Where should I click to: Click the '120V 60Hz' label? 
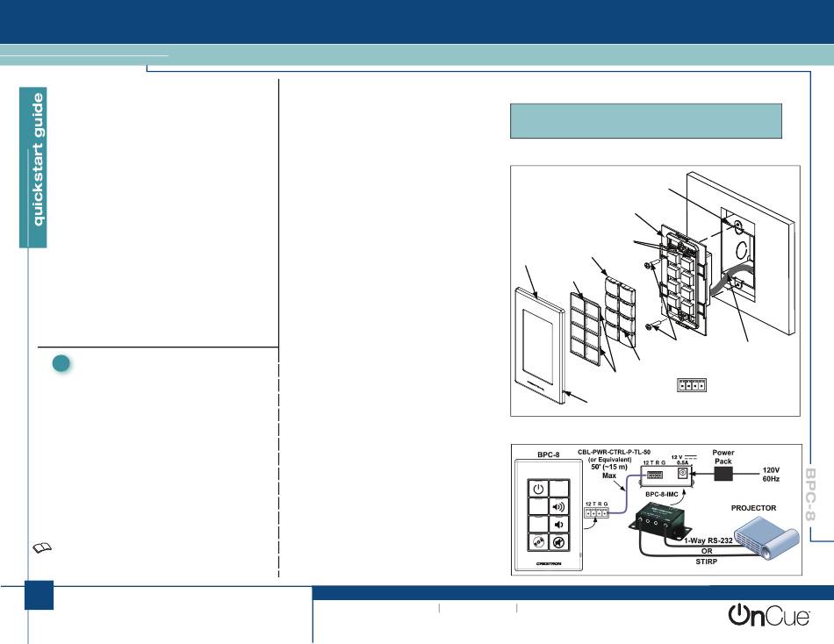click(x=771, y=475)
